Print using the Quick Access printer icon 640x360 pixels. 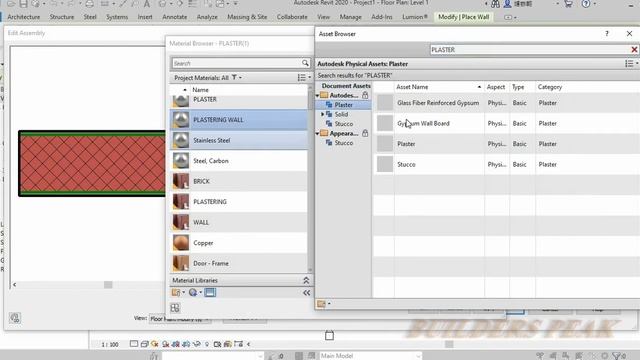point(89,4)
